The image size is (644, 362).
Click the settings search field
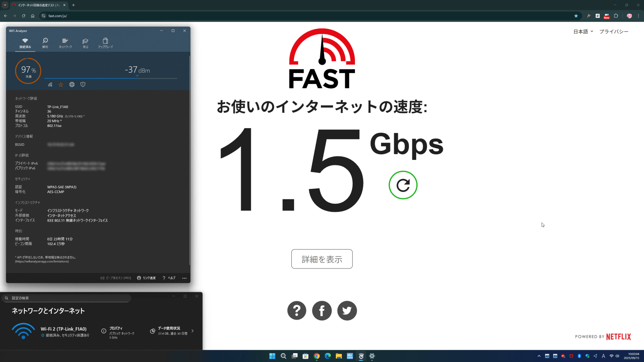click(66, 298)
